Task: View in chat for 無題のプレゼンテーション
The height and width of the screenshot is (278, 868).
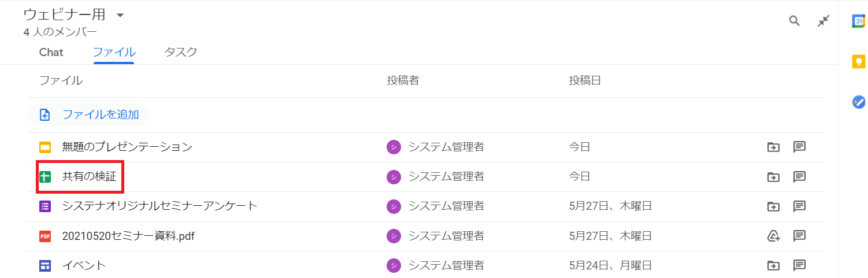Action: (x=800, y=147)
